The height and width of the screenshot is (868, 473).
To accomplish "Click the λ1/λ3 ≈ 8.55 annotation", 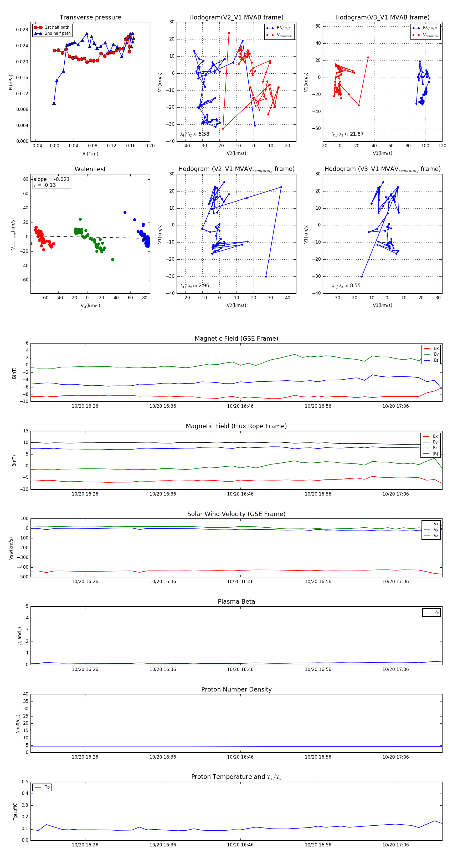I will [x=346, y=286].
